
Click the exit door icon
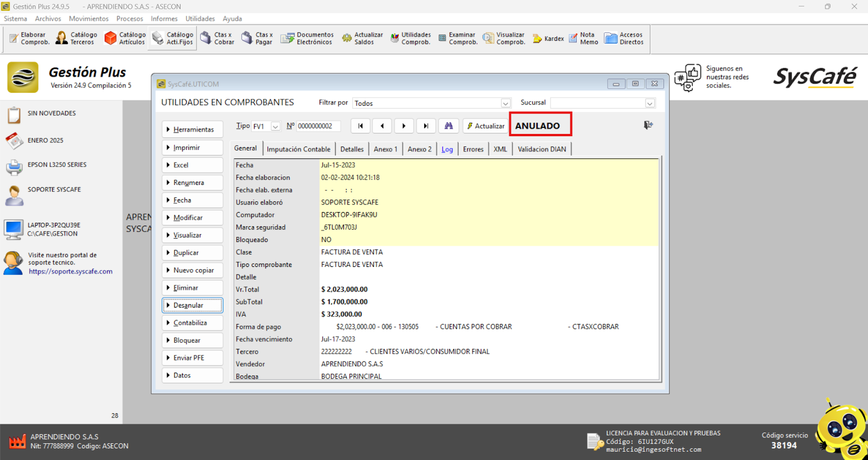(648, 125)
